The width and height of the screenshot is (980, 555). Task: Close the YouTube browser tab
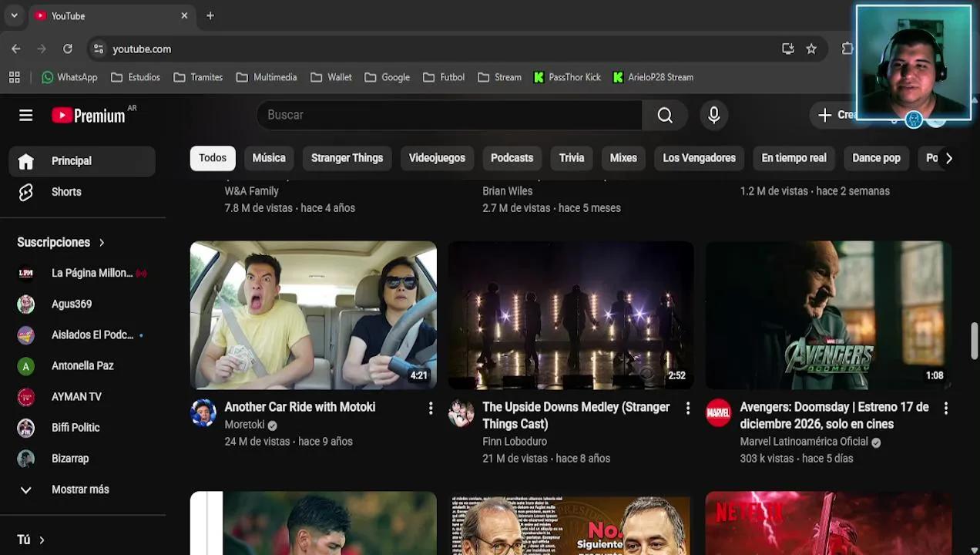click(x=184, y=15)
